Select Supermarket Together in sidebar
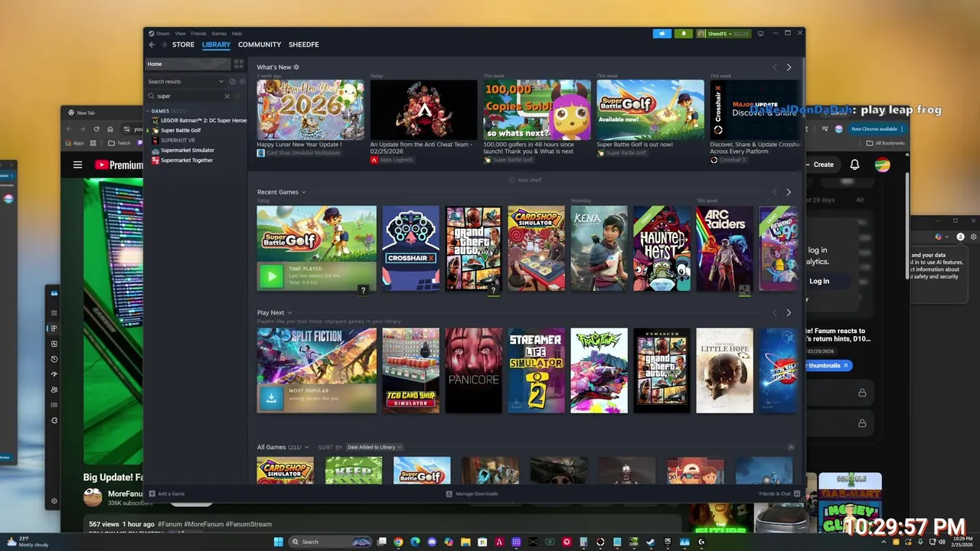 click(187, 160)
